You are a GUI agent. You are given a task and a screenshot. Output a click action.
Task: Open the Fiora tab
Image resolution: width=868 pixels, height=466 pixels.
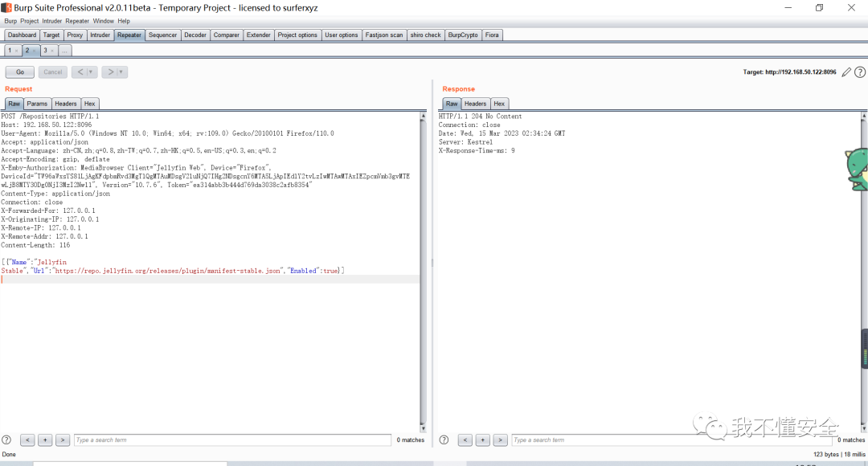(492, 35)
